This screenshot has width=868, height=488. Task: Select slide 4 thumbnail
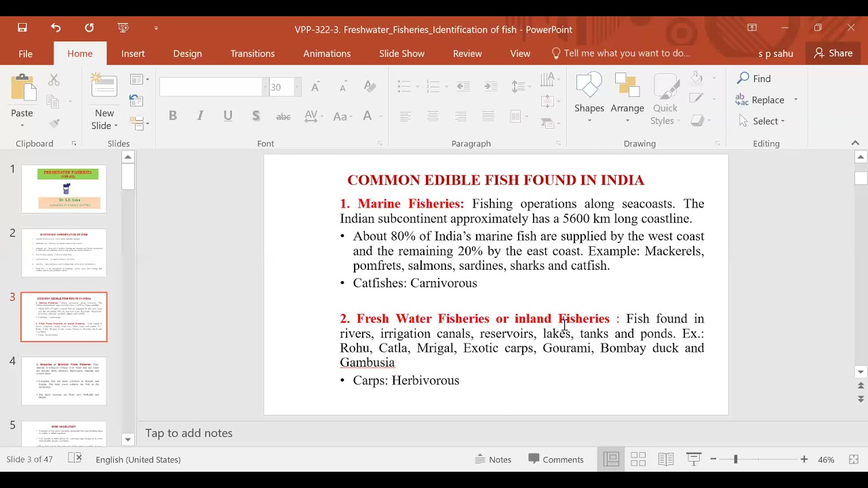click(64, 381)
